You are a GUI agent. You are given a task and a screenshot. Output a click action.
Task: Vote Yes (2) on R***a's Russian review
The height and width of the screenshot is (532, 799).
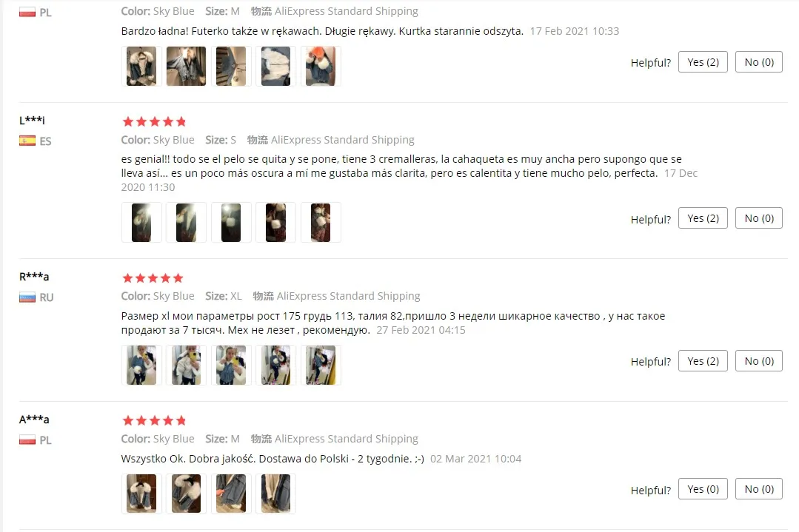pos(703,361)
